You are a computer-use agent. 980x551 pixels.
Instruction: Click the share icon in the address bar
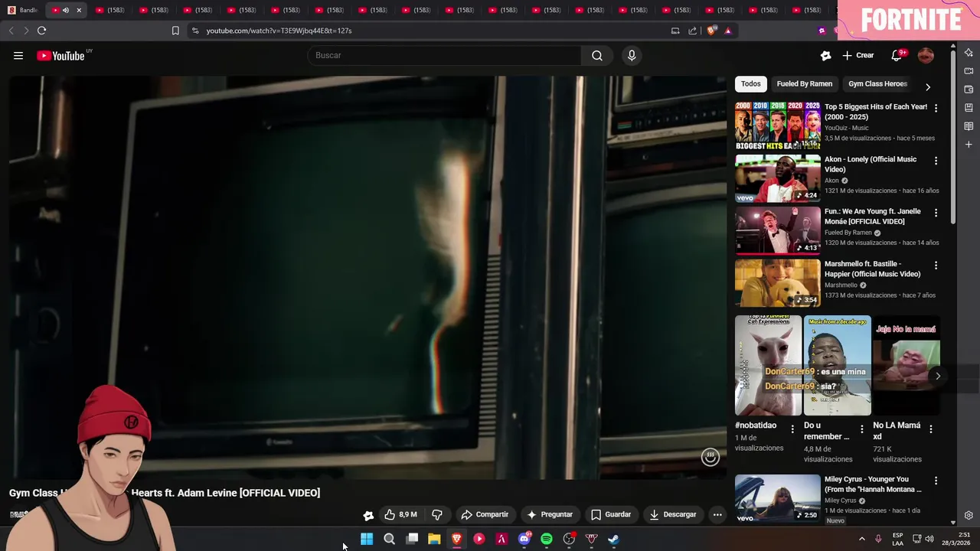(x=692, y=31)
